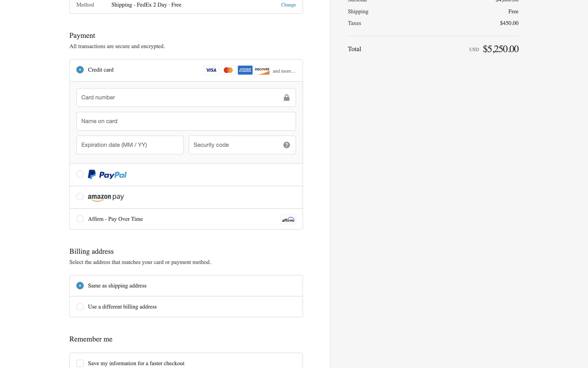
Task: Choose PayPal as payment method
Action: pos(80,174)
